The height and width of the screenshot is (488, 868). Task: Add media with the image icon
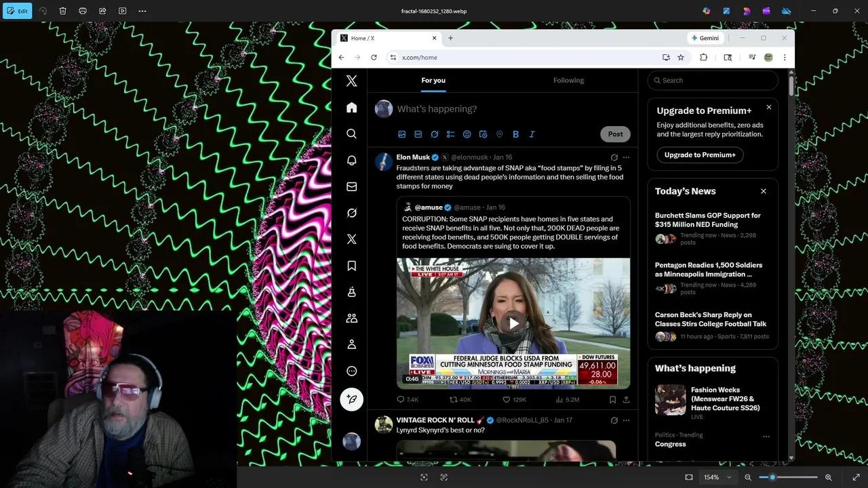coord(401,134)
